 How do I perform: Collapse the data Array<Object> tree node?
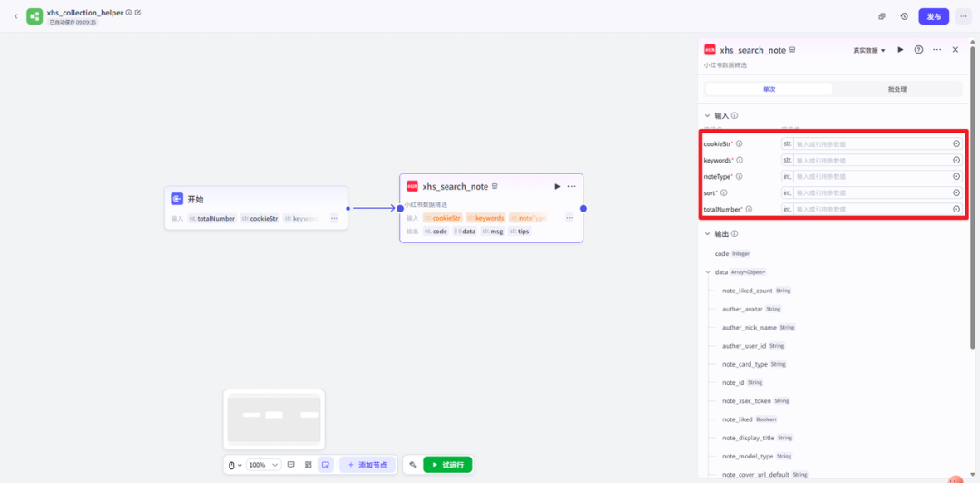click(708, 272)
